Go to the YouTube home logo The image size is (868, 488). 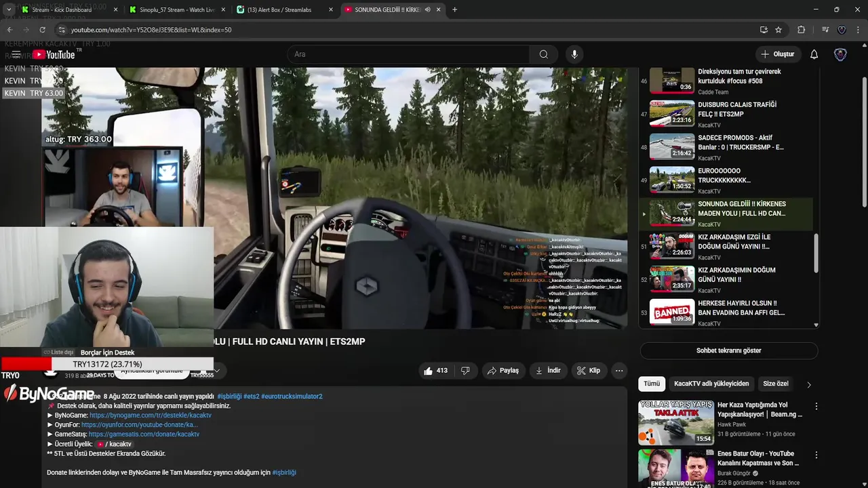tap(54, 55)
